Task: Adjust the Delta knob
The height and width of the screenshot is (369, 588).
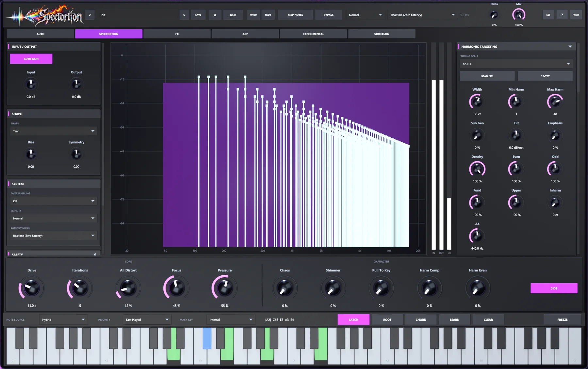Action: click(x=494, y=15)
